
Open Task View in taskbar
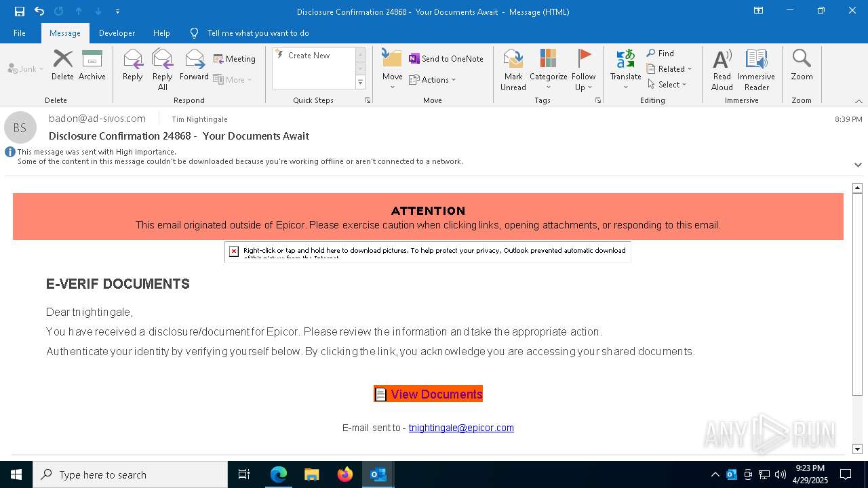244,474
